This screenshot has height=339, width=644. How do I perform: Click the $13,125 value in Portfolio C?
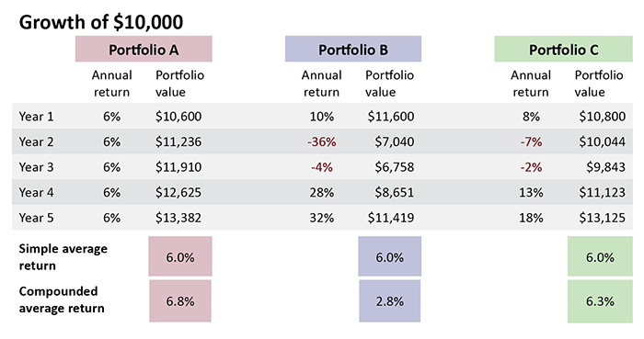pyautogui.click(x=602, y=218)
